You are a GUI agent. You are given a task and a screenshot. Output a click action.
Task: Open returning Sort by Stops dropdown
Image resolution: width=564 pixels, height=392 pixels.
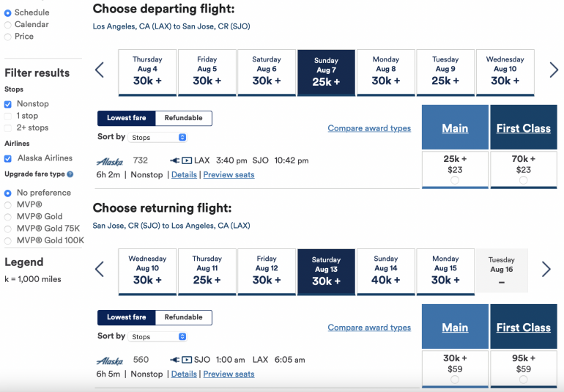(x=158, y=336)
